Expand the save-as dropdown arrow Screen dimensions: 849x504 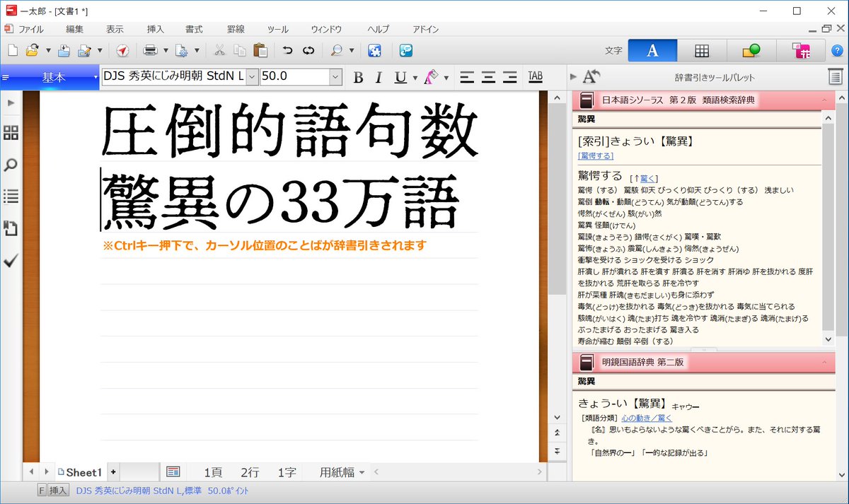100,50
